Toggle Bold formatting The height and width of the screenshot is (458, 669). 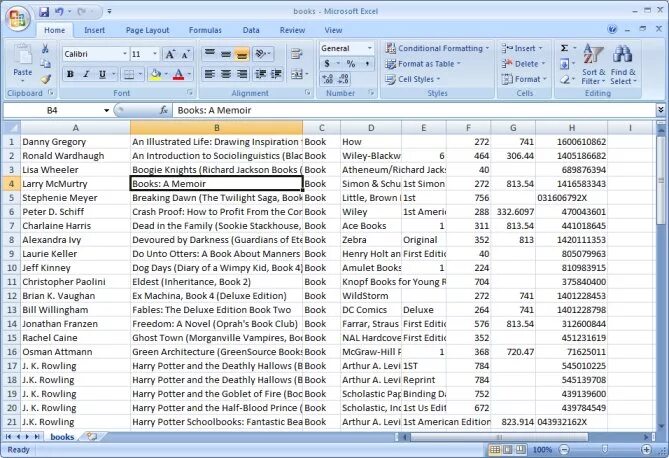point(70,75)
